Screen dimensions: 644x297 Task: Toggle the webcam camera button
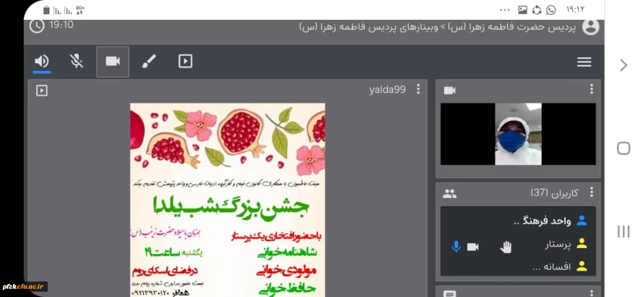[x=113, y=61]
